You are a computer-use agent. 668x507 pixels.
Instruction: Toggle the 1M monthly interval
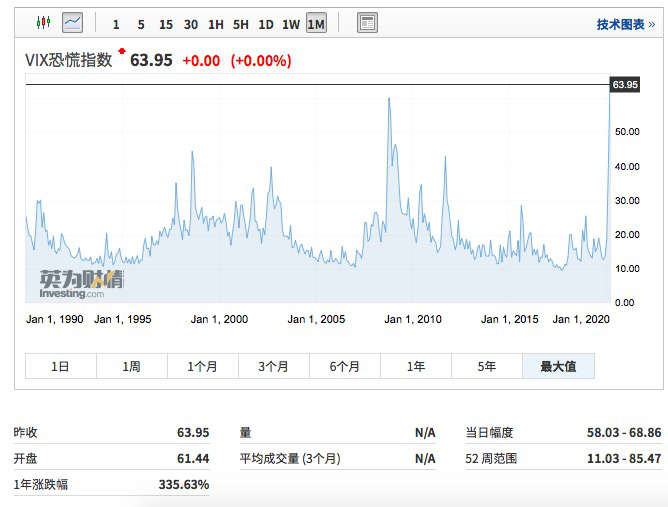click(316, 24)
